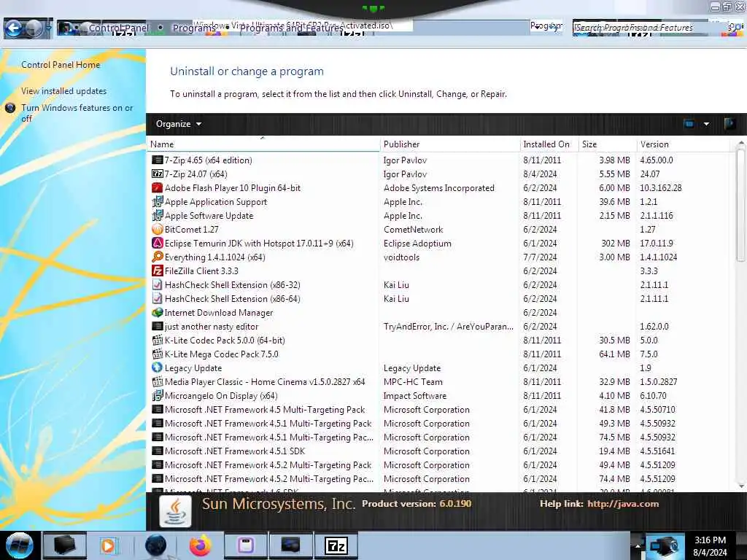Click the 7/7/2024 installed date cell
The width and height of the screenshot is (747, 560).
point(540,257)
